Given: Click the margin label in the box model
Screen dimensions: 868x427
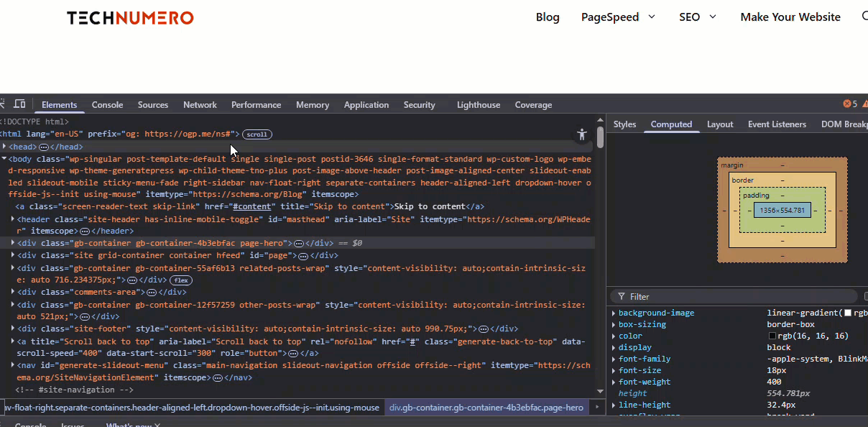Looking at the screenshot, I should point(732,165).
